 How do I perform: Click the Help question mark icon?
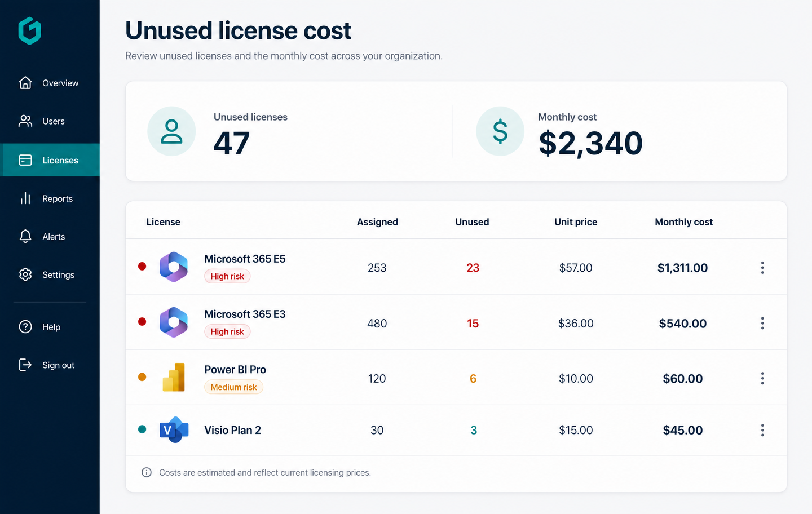25,327
